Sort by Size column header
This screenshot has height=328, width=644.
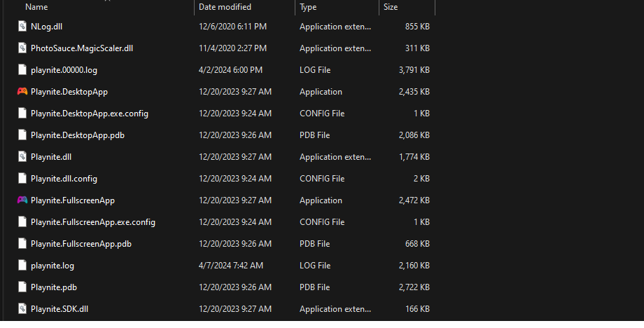[x=391, y=7]
